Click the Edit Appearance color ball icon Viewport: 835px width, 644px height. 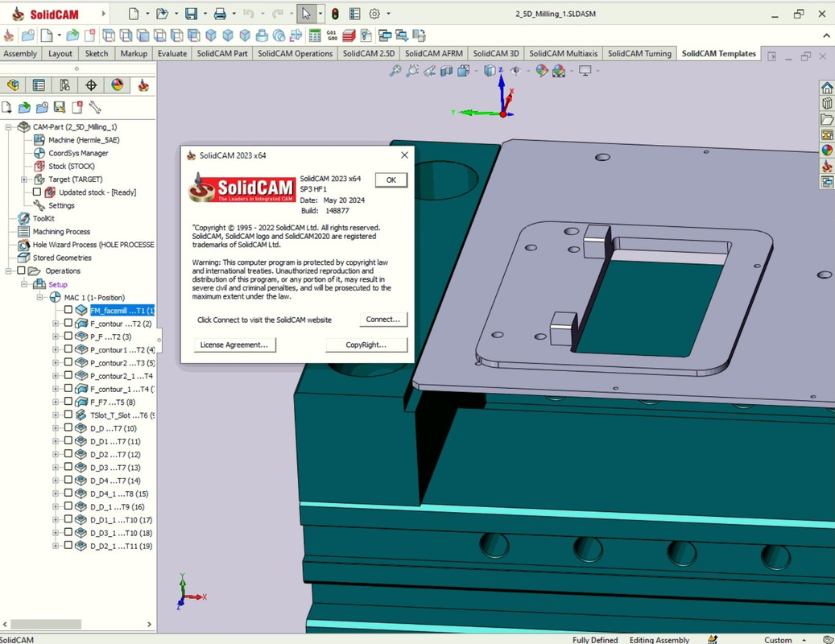pos(542,71)
